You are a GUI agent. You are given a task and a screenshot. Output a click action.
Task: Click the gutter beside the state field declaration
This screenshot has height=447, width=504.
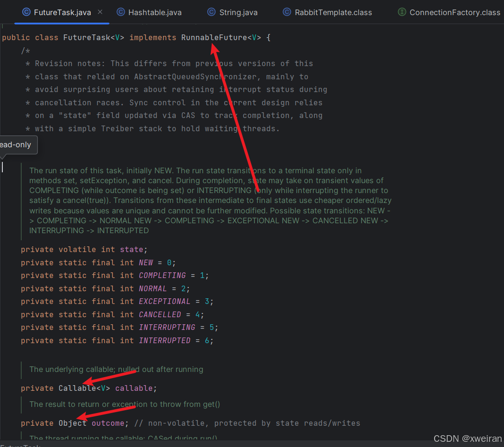click(9, 249)
